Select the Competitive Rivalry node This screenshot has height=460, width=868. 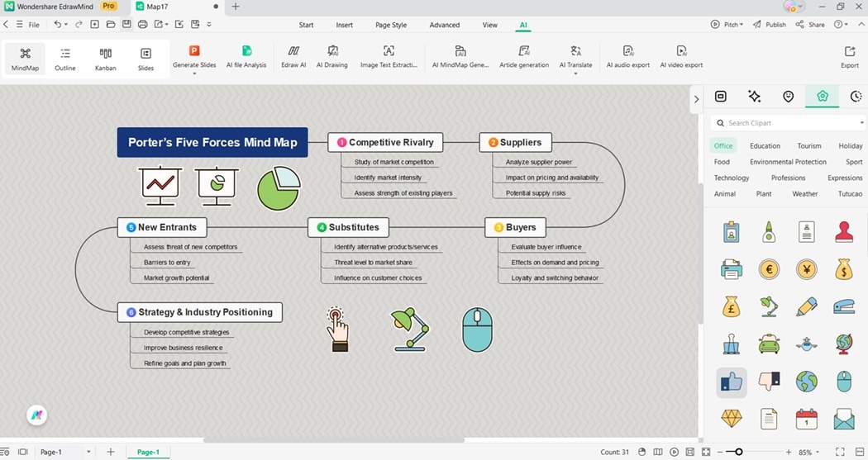[x=385, y=142]
